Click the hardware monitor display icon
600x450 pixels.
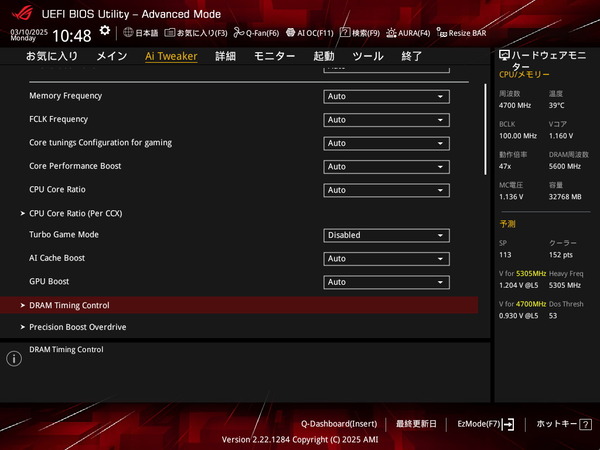[x=504, y=56]
